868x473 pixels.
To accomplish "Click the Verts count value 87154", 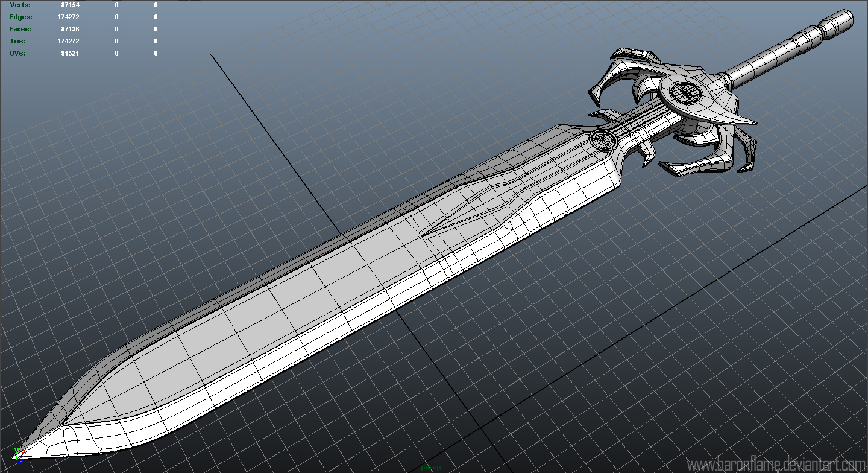I will pos(70,5).
